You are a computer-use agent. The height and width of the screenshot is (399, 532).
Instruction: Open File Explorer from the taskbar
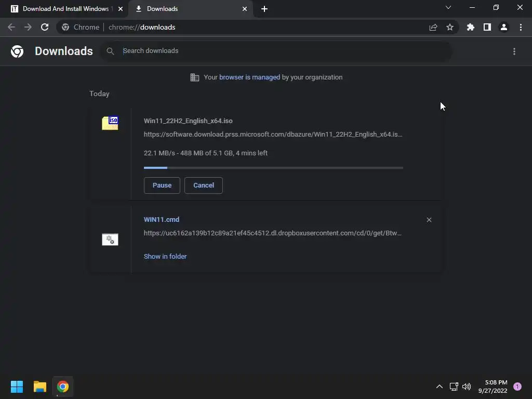tap(40, 387)
